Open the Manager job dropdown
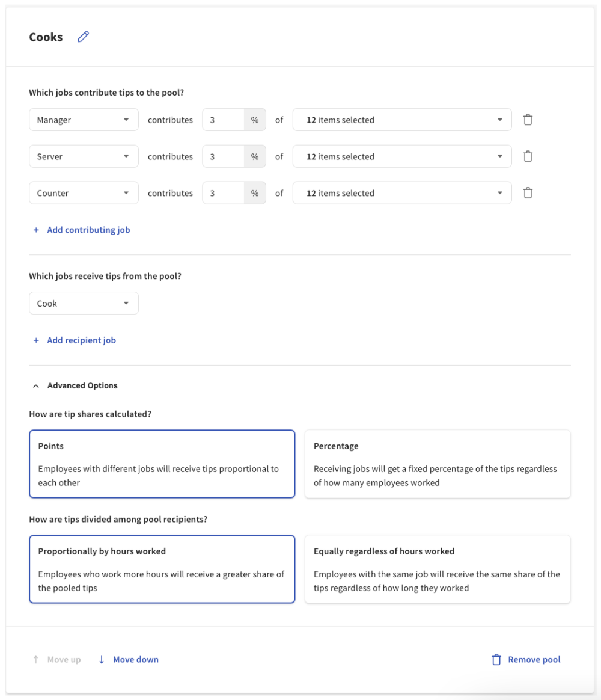The width and height of the screenshot is (601, 700). pyautogui.click(x=84, y=120)
